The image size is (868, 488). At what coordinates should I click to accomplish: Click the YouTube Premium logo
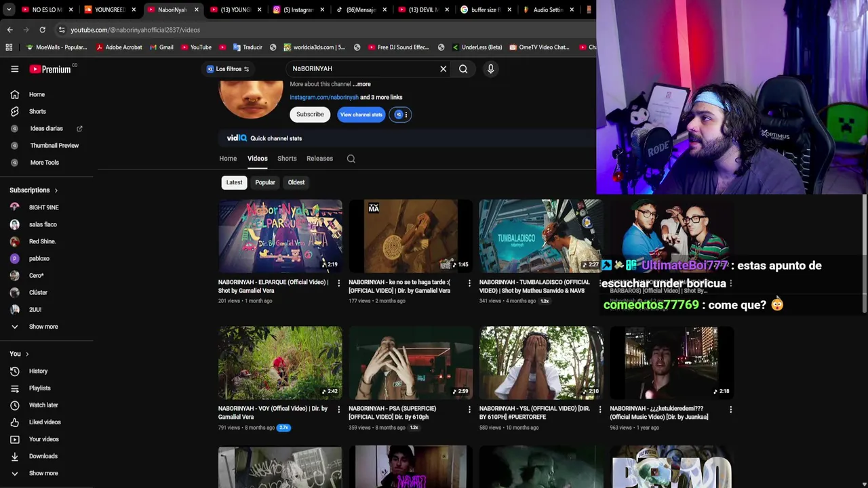pyautogui.click(x=50, y=68)
